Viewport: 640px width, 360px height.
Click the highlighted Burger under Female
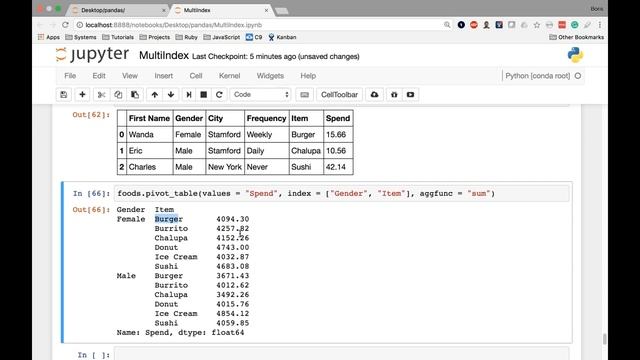(169, 219)
